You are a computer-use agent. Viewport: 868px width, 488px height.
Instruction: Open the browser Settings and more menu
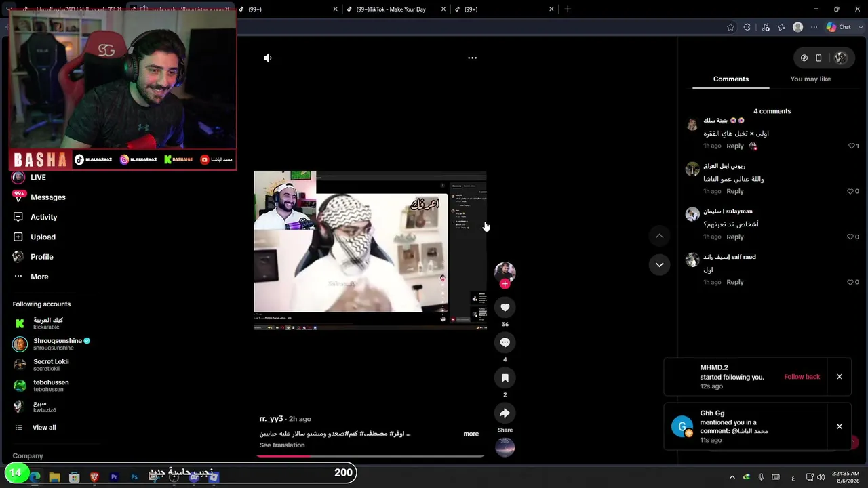coord(814,27)
